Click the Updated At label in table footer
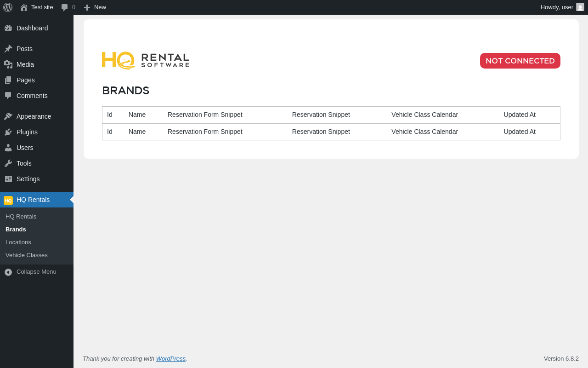Image resolution: width=588 pixels, height=368 pixels. point(520,132)
